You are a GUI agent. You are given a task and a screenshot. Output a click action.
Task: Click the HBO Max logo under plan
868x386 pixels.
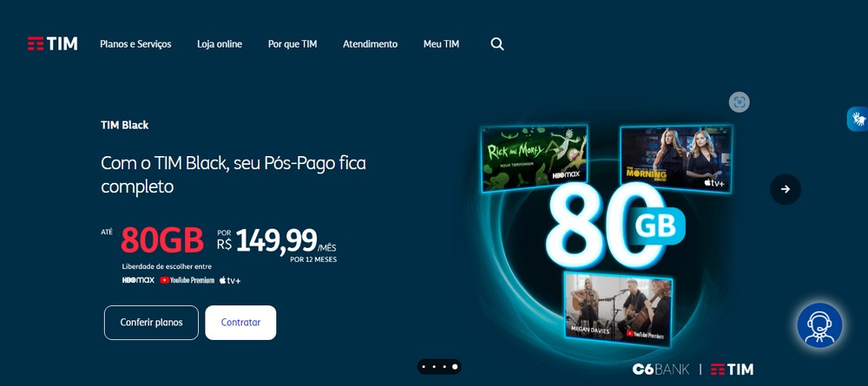[138, 280]
